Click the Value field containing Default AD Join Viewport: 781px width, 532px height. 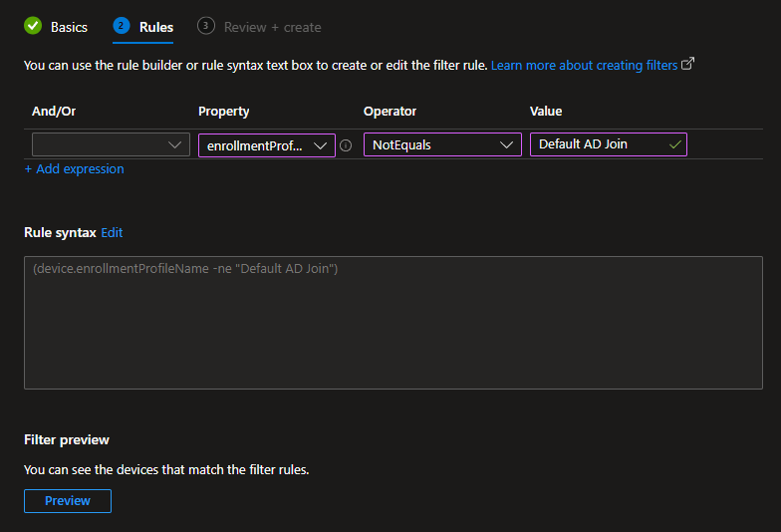598,144
